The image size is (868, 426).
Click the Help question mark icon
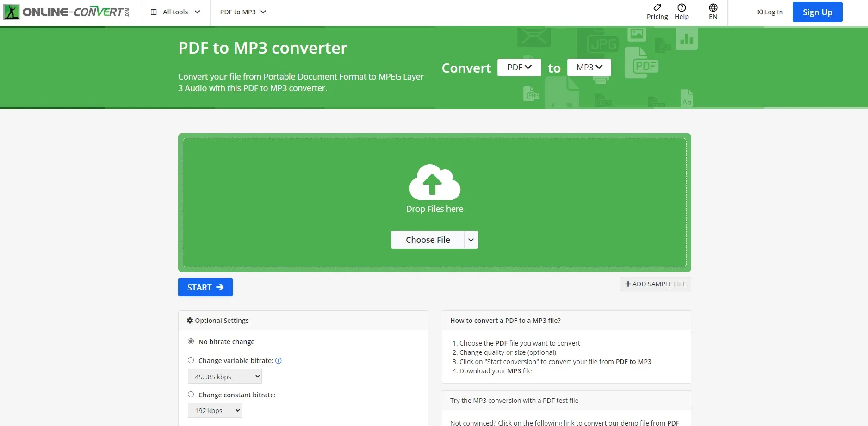(x=682, y=7)
